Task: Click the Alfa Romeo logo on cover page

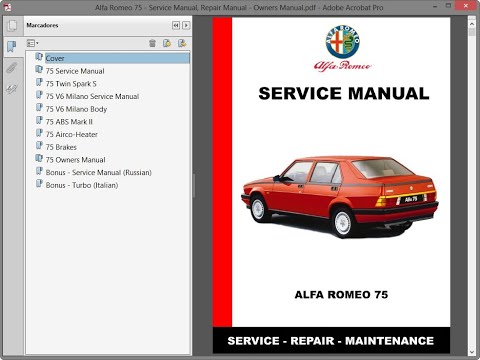Action: pyautogui.click(x=343, y=48)
